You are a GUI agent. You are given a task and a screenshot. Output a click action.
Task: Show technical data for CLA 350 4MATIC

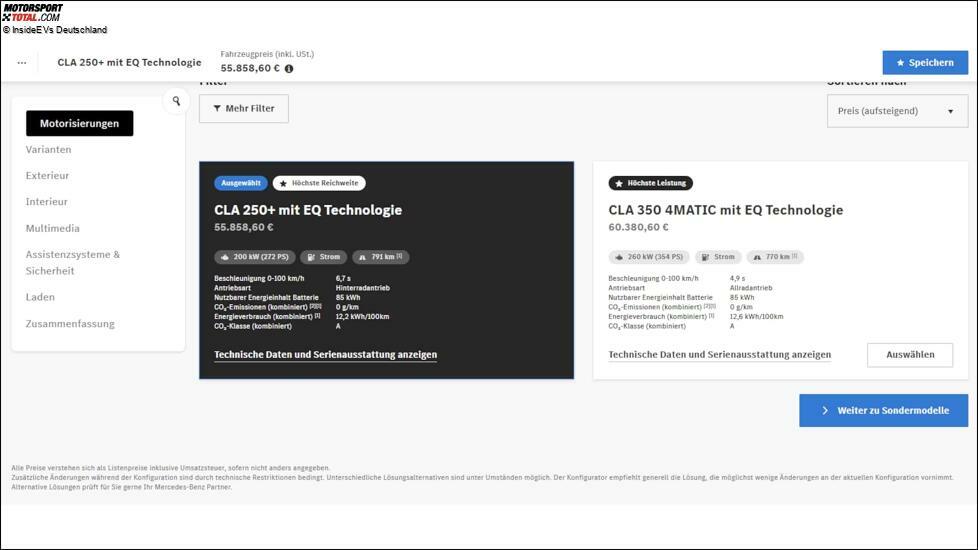click(x=720, y=355)
